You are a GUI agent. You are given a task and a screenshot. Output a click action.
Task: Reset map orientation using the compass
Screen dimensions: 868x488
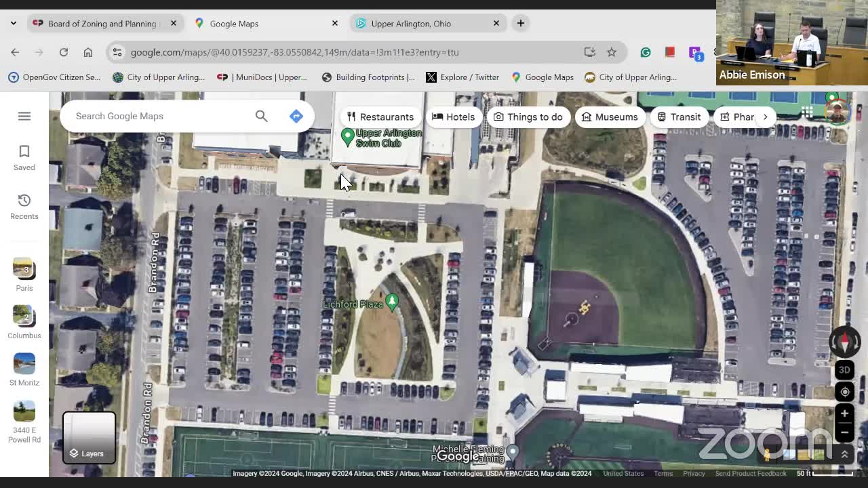click(x=844, y=342)
